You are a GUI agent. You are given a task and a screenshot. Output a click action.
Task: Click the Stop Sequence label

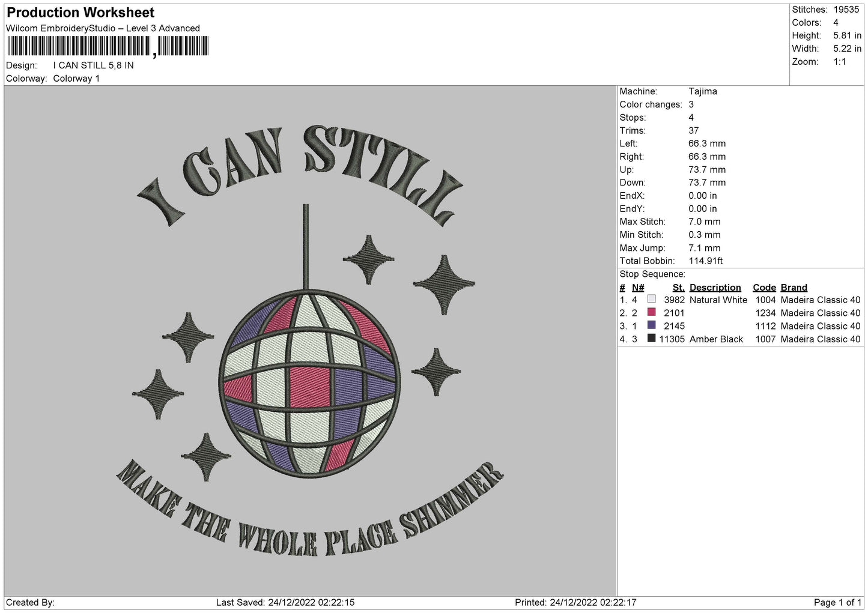(x=652, y=274)
